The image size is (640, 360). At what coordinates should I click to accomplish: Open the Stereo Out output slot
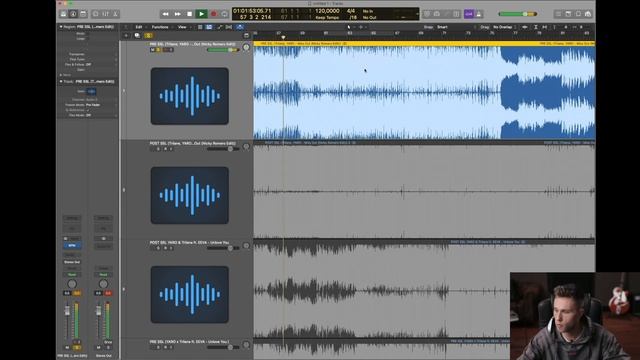[x=72, y=262]
